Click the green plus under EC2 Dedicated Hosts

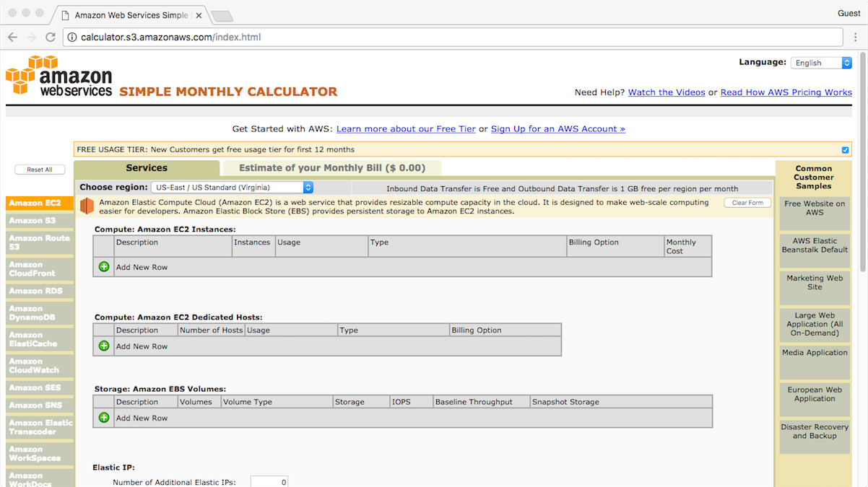(x=104, y=346)
